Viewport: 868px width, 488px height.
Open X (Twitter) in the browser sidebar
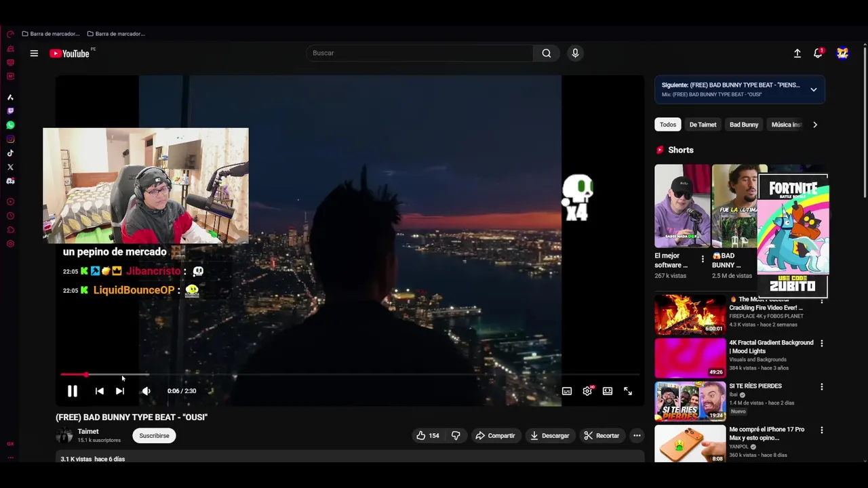tap(10, 167)
